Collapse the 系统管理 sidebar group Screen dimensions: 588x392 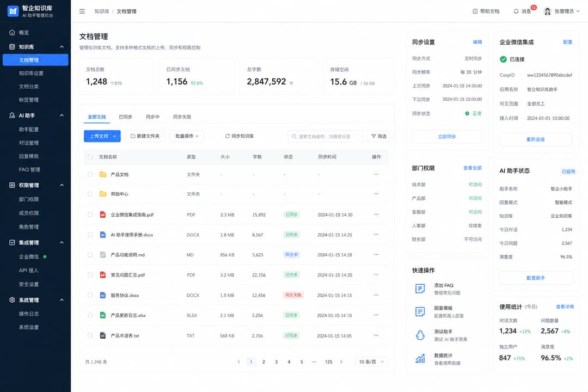point(62,300)
